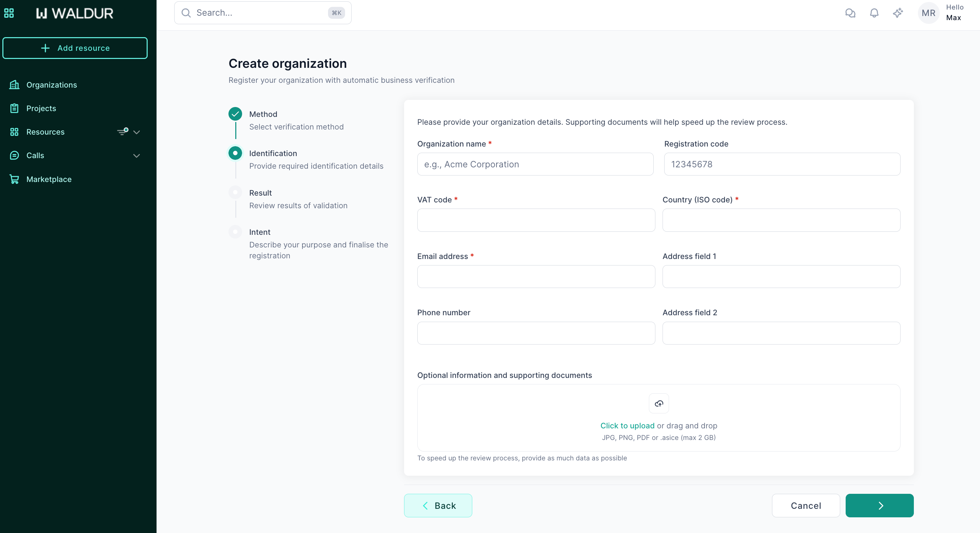This screenshot has width=980, height=533.
Task: Open Organizations in the sidebar
Action: pos(51,85)
